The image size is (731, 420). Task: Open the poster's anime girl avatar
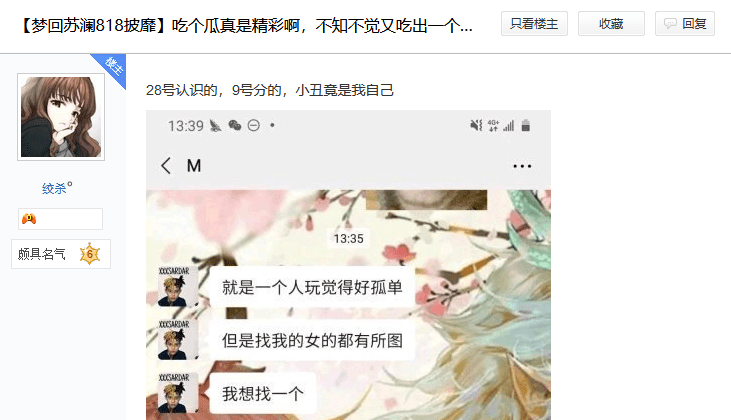(61, 117)
